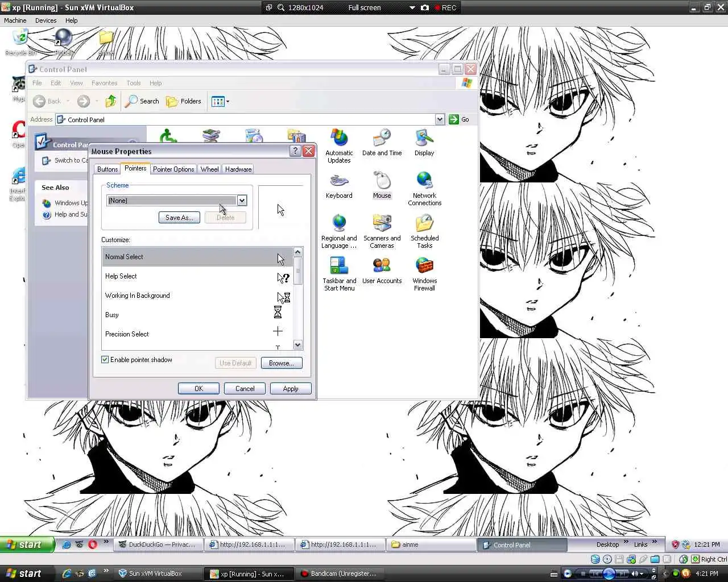Switch to the Pointers tab
Screen dimensions: 728x582
[x=135, y=168]
